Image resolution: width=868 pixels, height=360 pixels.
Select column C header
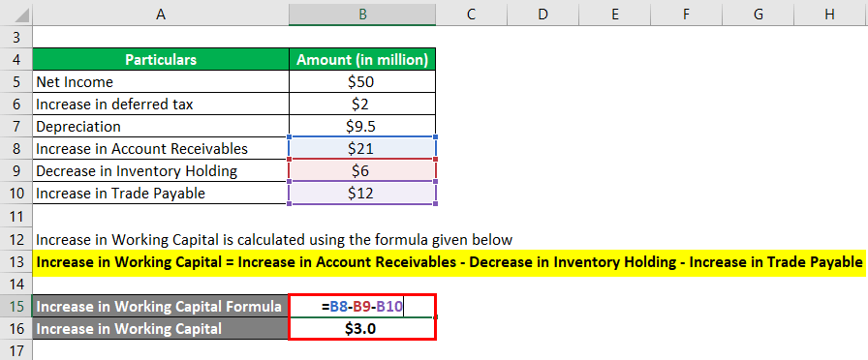click(471, 15)
